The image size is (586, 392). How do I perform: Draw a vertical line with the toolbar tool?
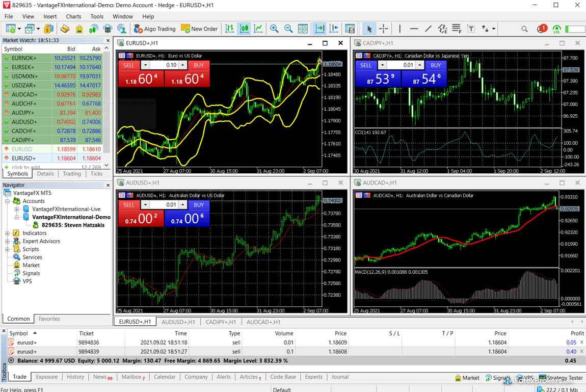point(400,29)
